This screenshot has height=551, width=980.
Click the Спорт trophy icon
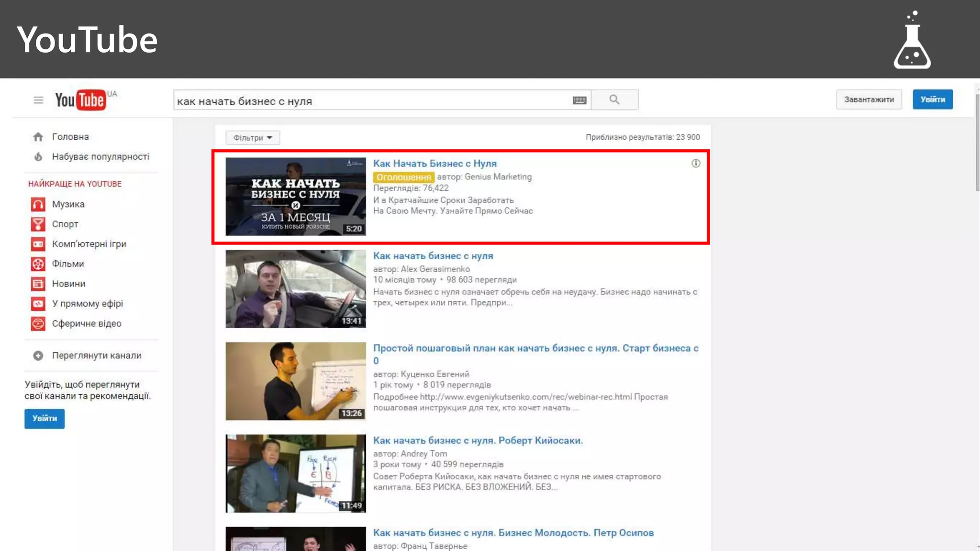tap(38, 224)
